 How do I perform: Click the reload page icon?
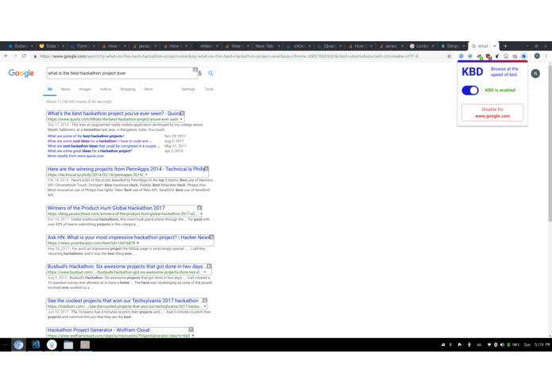click(24, 56)
